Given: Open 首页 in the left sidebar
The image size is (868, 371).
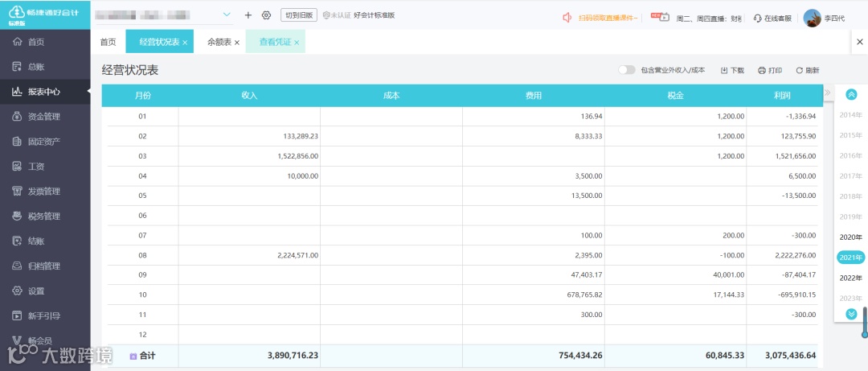Looking at the screenshot, I should click(45, 42).
